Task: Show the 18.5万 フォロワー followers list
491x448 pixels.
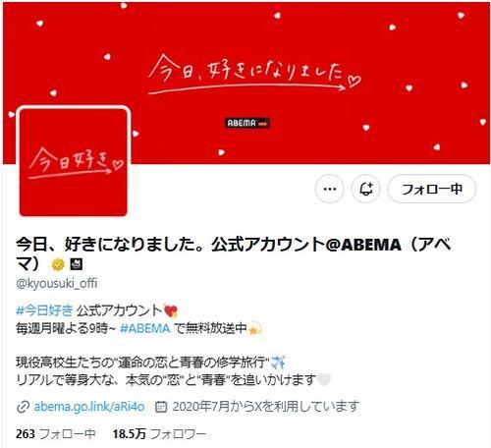Action: 159,434
